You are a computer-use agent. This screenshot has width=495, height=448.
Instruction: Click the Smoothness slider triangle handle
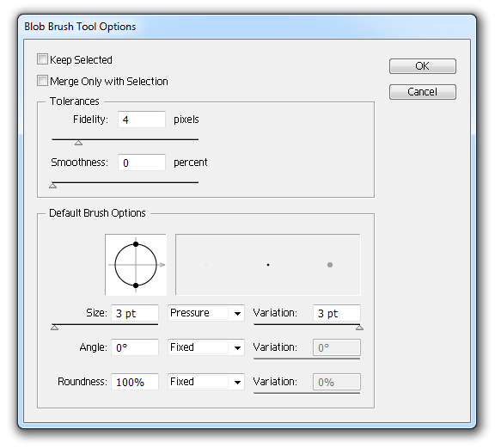point(53,186)
